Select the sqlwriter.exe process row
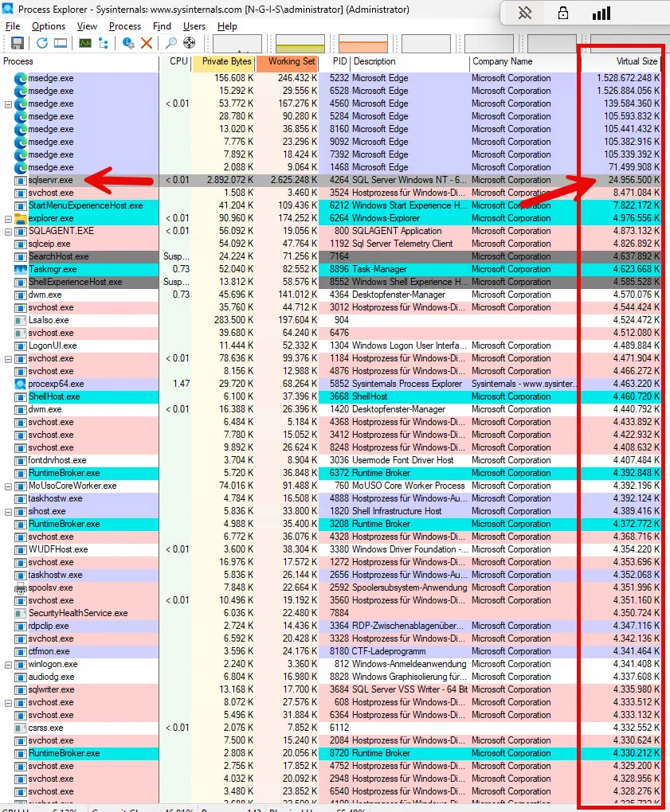 click(331, 689)
